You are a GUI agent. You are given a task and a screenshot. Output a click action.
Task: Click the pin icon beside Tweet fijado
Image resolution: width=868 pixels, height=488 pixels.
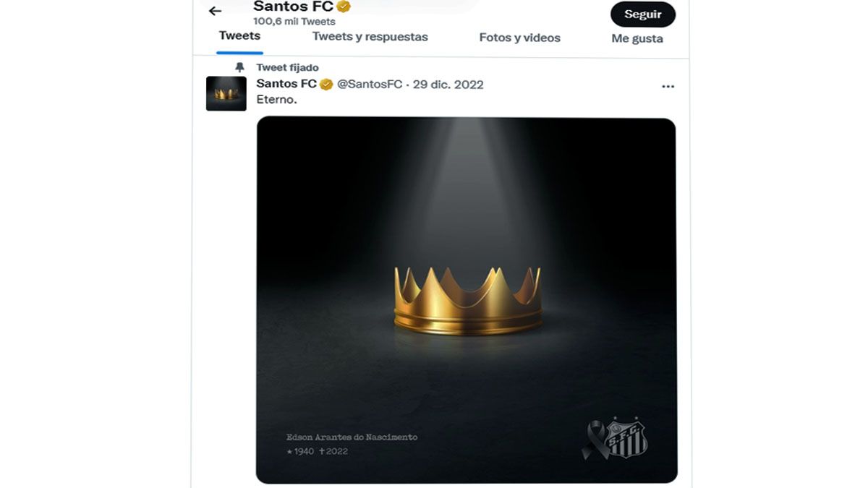(240, 67)
